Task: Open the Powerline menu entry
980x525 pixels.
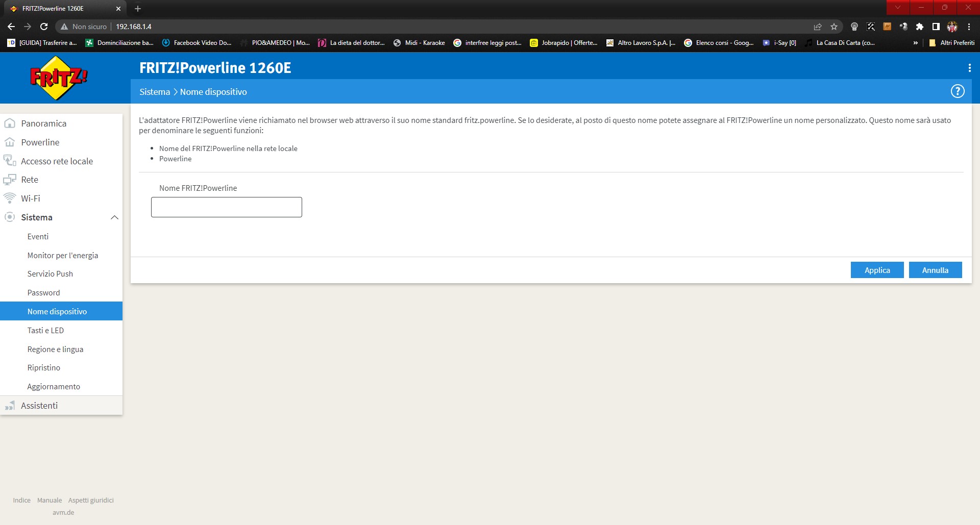Action: tap(40, 142)
